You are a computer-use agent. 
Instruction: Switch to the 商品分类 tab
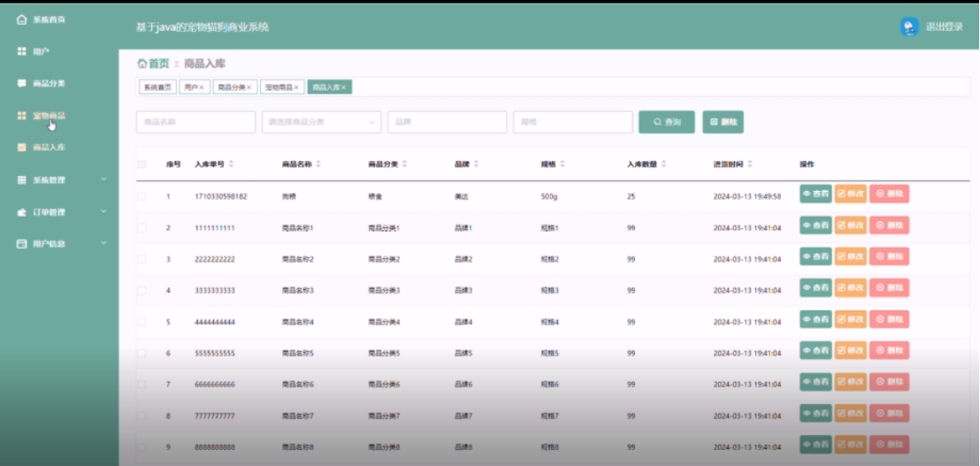234,88
